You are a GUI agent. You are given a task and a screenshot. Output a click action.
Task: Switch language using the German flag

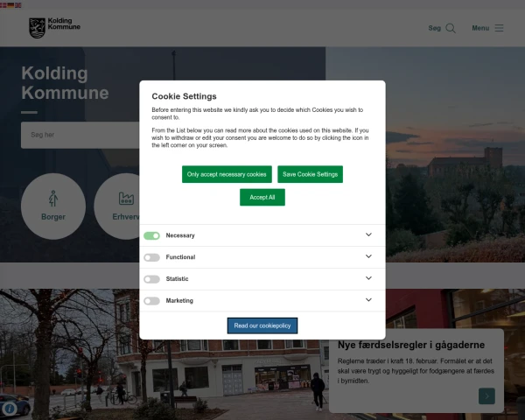(11, 4)
